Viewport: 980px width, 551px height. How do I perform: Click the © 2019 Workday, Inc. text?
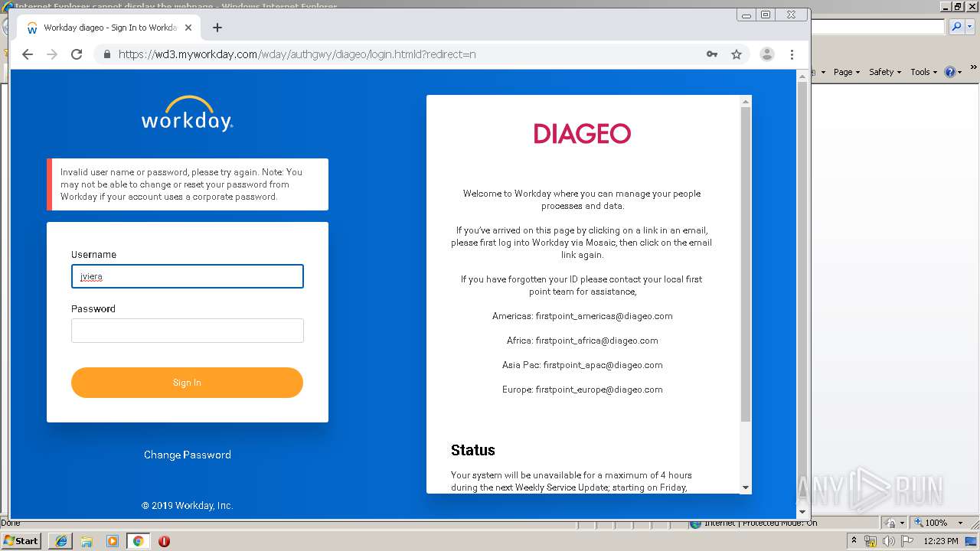pos(188,506)
